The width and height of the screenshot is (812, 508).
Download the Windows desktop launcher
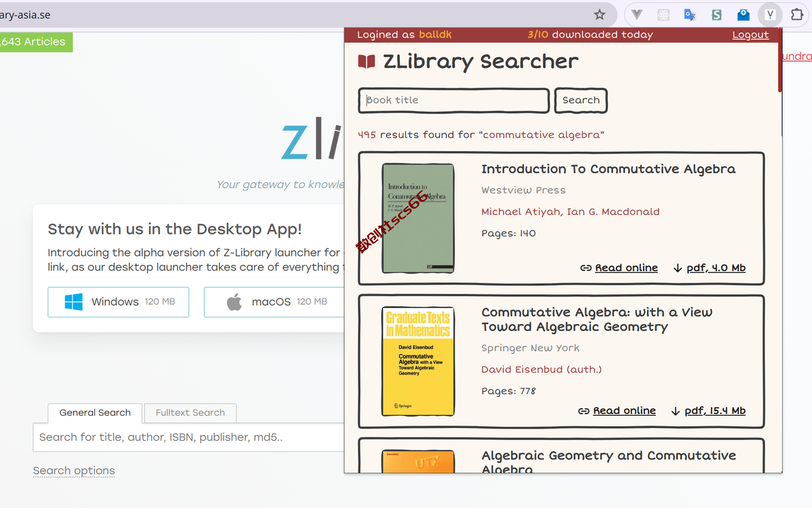[118, 302]
